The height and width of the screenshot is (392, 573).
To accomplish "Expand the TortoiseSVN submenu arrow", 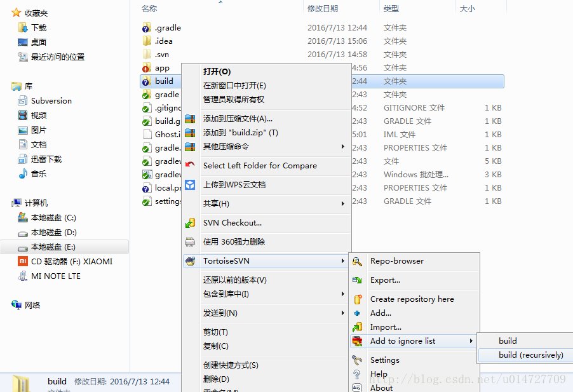I will [x=343, y=261].
